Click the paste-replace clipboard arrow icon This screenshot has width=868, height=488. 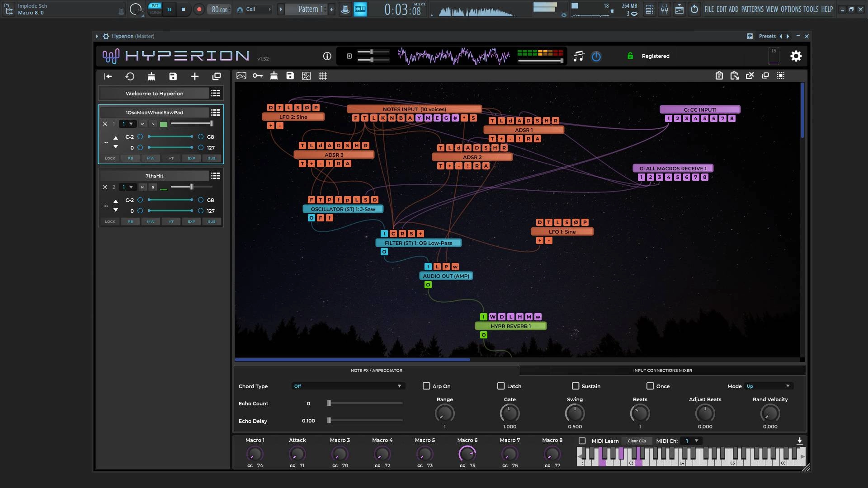[735, 75]
